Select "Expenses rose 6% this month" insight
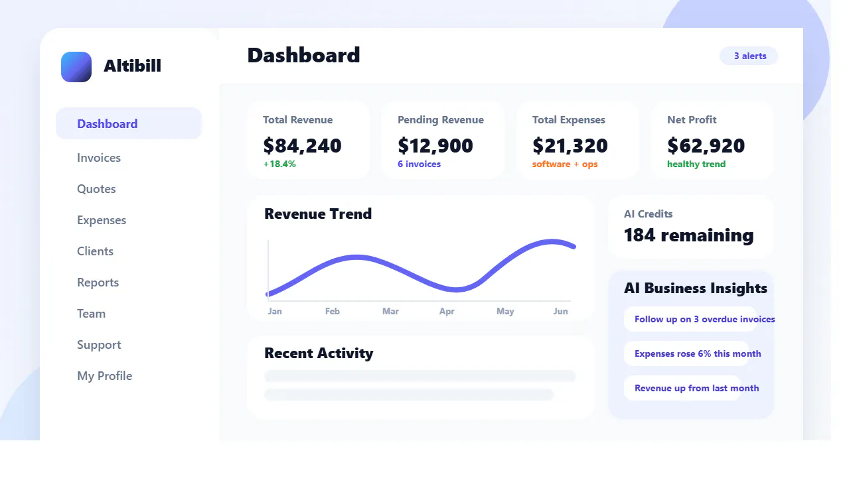The width and height of the screenshot is (843, 504). coord(693,353)
